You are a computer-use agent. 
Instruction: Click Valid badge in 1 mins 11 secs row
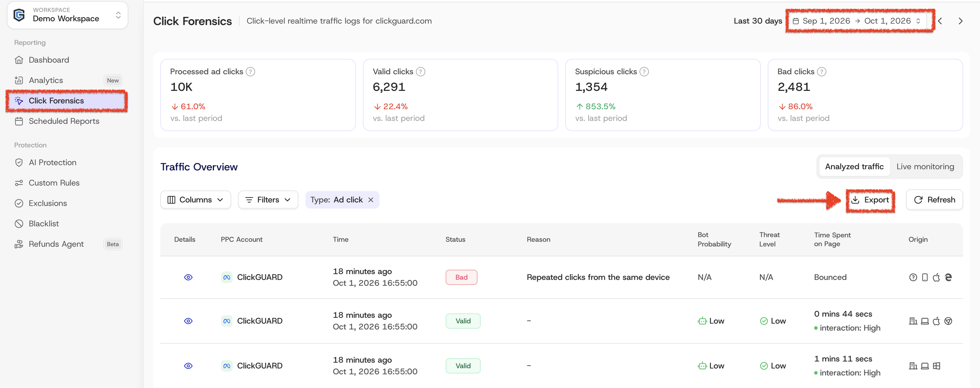(x=463, y=366)
